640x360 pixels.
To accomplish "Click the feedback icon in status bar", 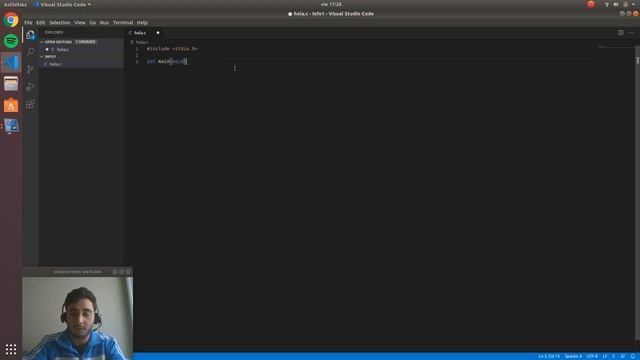I will click(623, 356).
